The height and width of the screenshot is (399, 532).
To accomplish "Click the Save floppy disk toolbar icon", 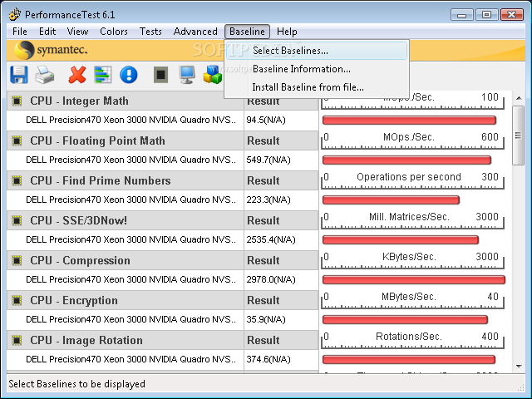I will (19, 75).
